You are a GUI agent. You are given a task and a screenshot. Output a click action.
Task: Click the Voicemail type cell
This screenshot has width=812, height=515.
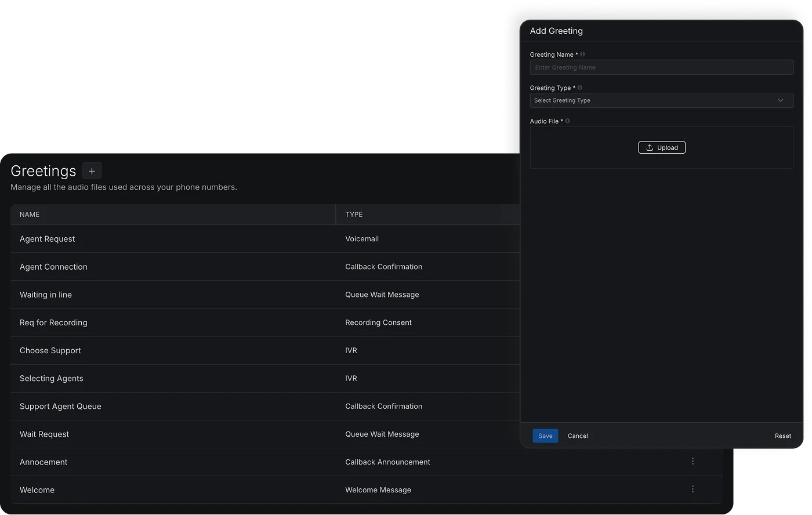[362, 239]
